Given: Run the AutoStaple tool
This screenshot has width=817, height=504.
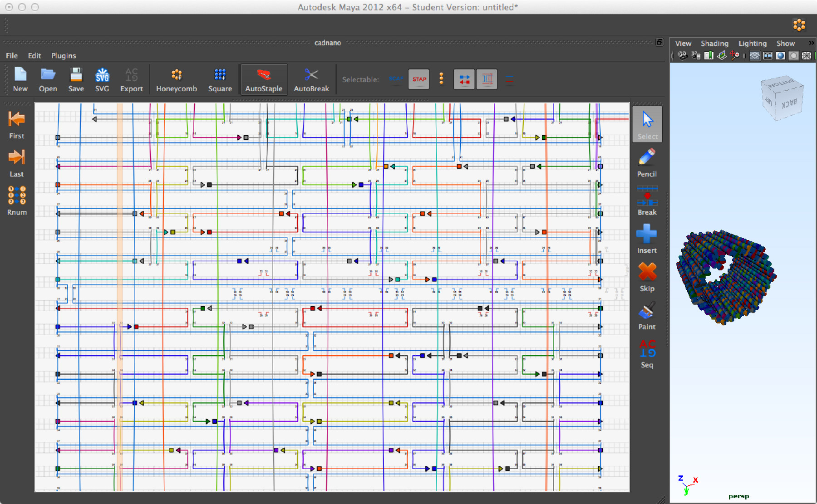Looking at the screenshot, I should pos(264,80).
